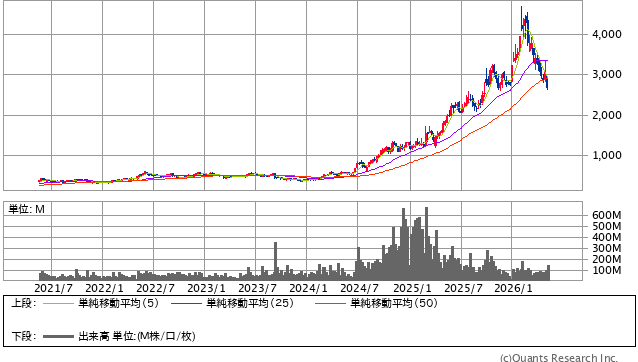Click the 単純移動平均(5) legend text

(118, 303)
